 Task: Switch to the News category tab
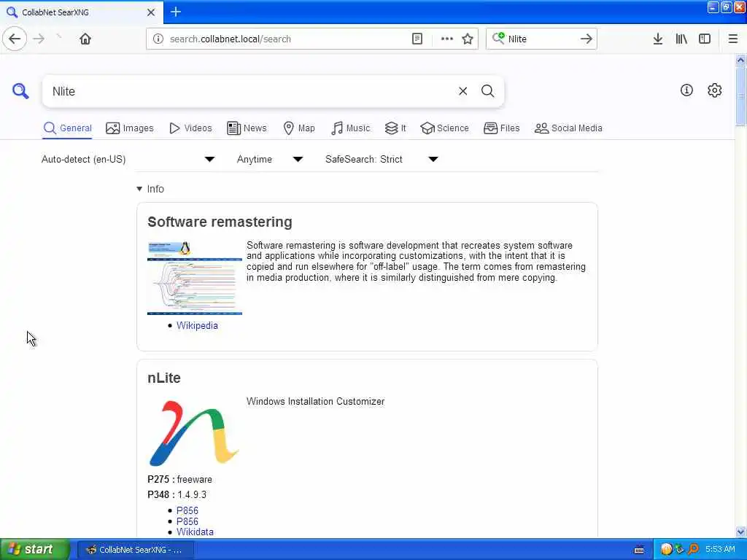247,128
